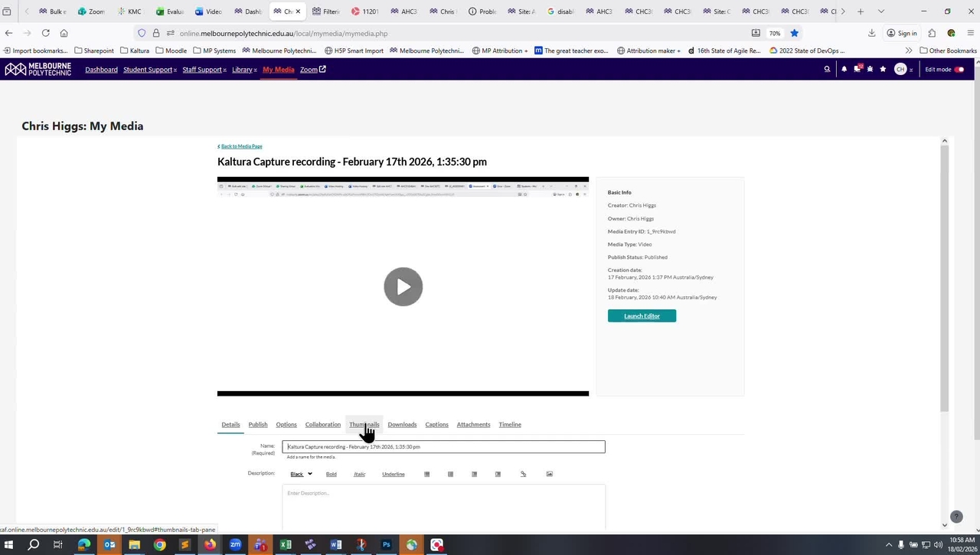Open notifications bell in site header

point(844,69)
